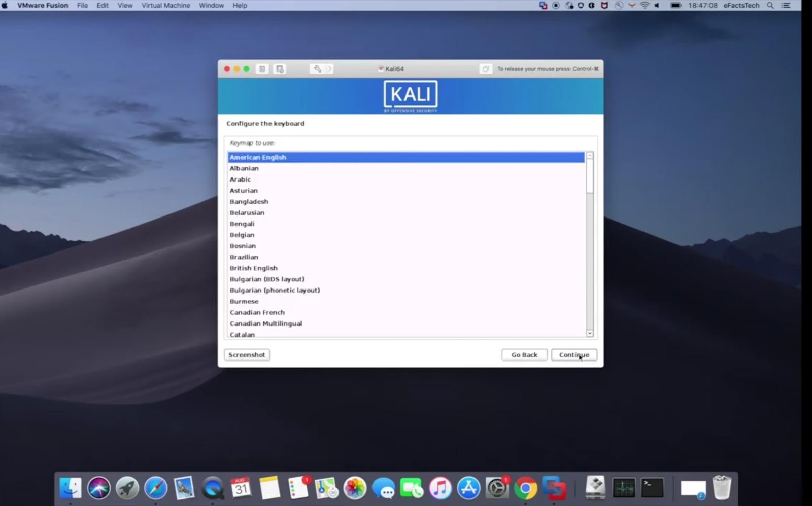The width and height of the screenshot is (812, 506).
Task: Open the Edit menu
Action: coord(103,6)
